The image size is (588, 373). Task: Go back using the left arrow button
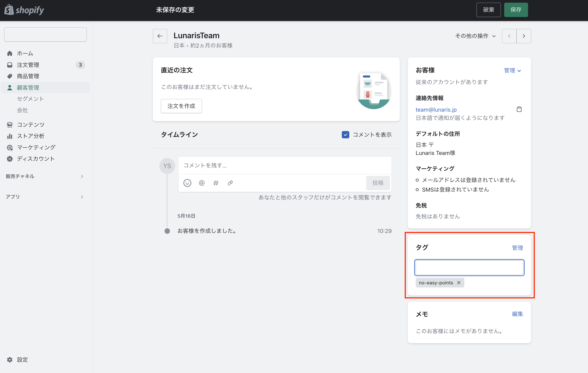(x=160, y=36)
